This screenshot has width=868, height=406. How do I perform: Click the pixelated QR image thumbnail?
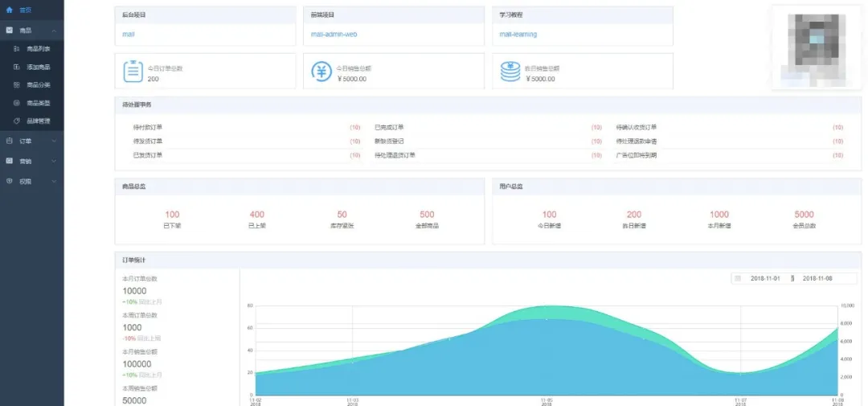coord(817,49)
